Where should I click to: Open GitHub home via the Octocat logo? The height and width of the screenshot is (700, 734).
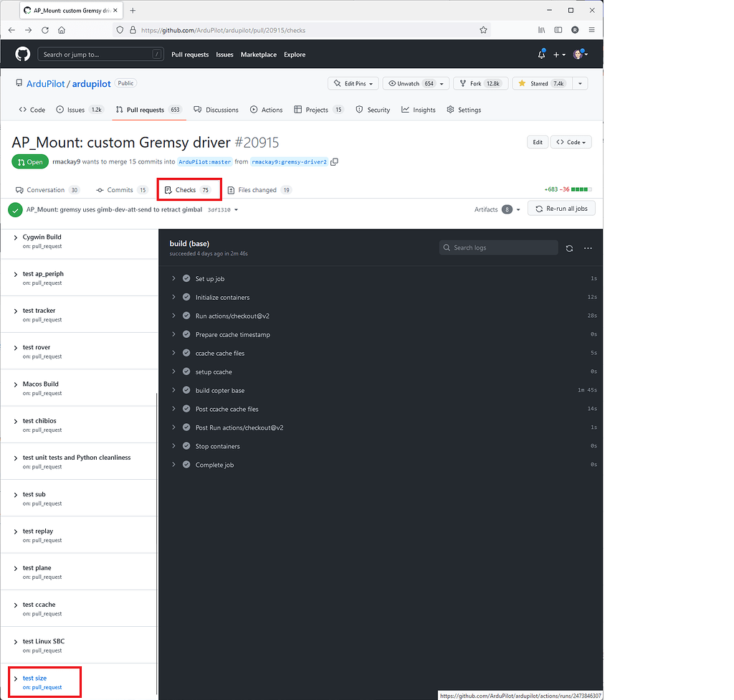(x=22, y=54)
